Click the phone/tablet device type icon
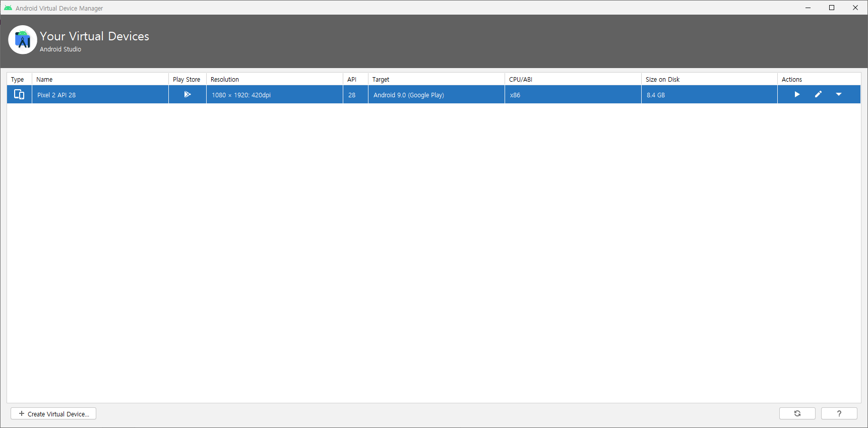The image size is (868, 428). click(19, 94)
